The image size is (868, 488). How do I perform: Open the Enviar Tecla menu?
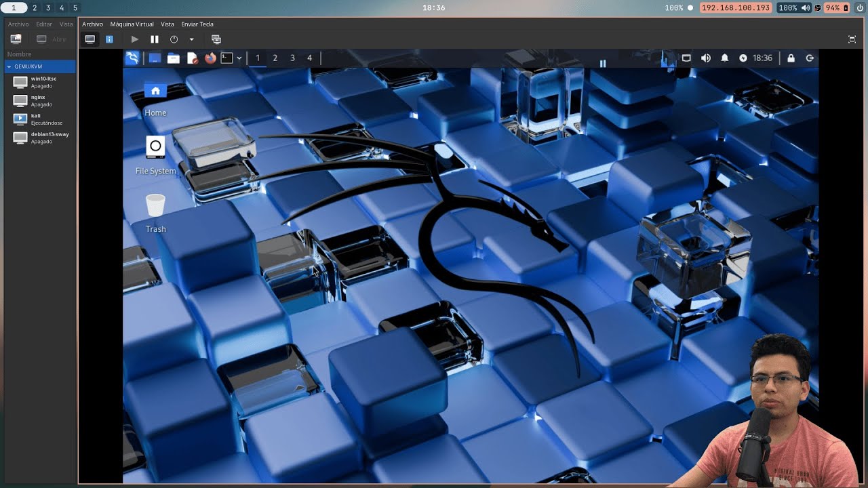click(197, 24)
